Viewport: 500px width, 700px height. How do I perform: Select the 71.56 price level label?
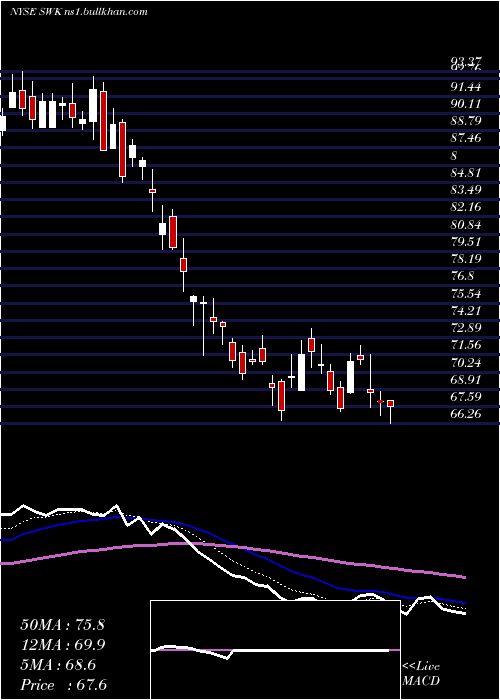click(466, 345)
